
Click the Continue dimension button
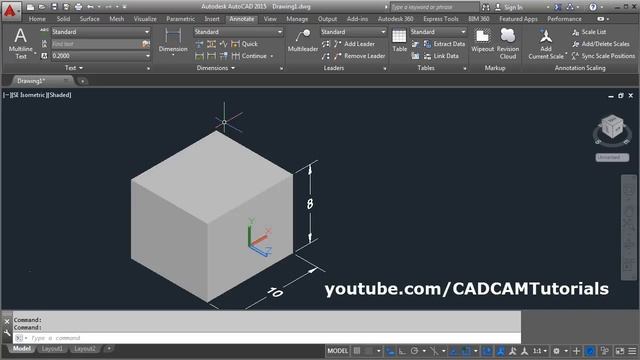(x=249, y=56)
